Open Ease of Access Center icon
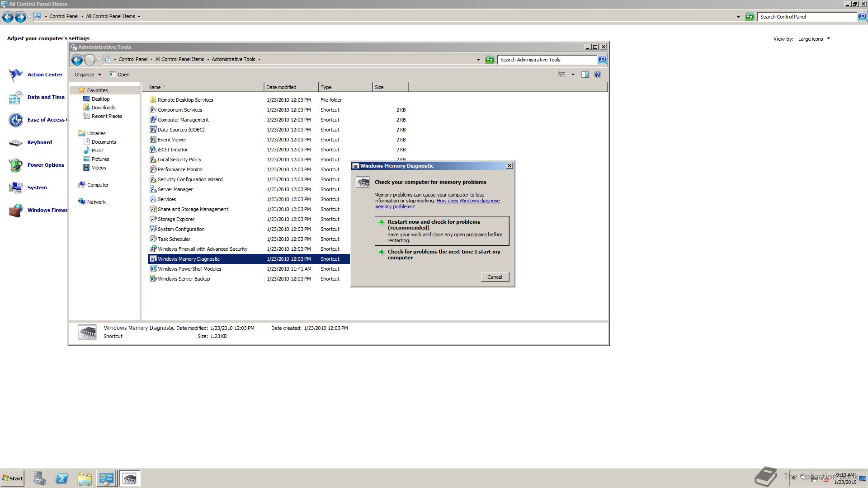868x488 pixels. point(16,120)
